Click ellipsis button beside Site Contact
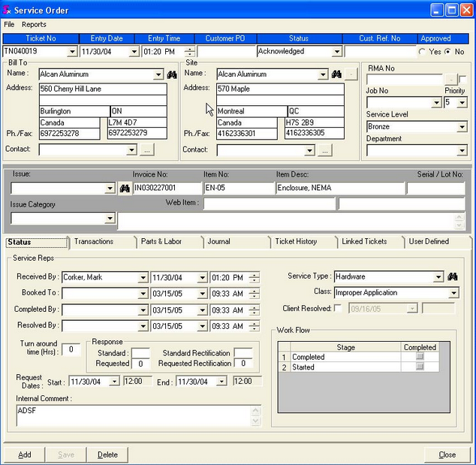 (324, 150)
